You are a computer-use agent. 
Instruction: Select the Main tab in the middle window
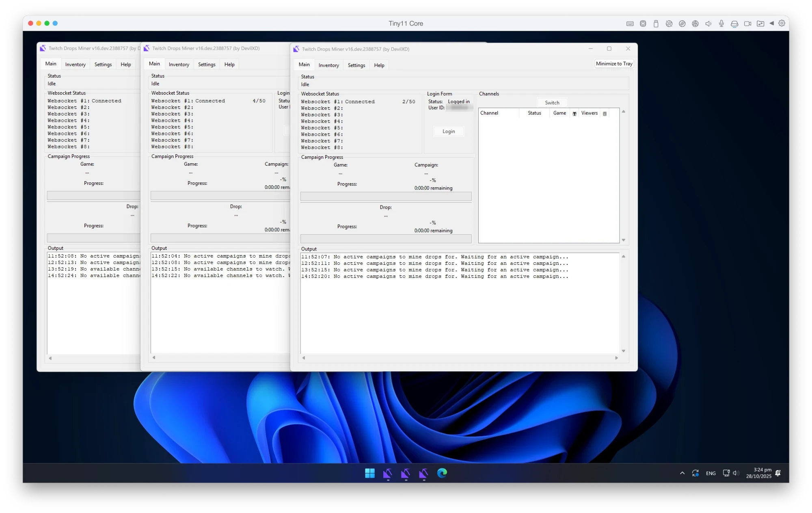(154, 64)
